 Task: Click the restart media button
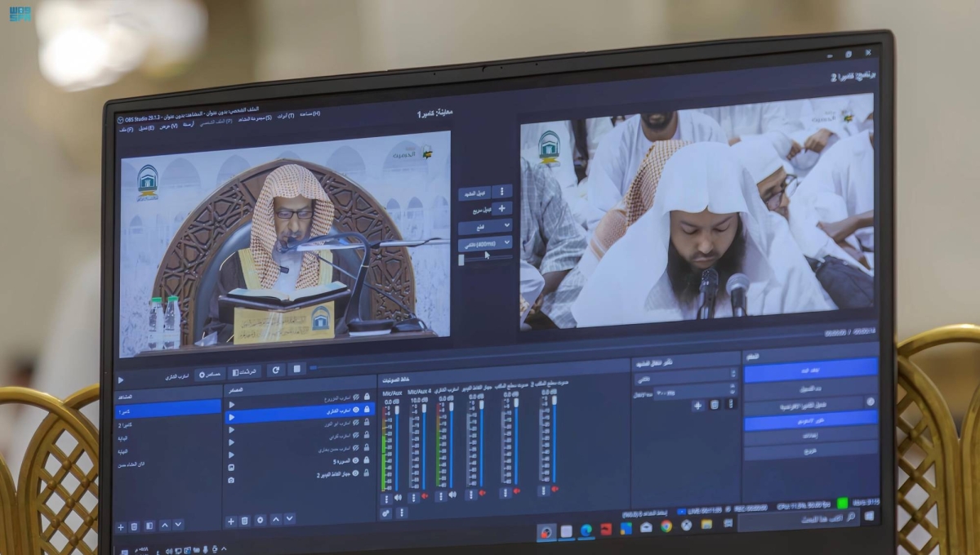tap(276, 370)
